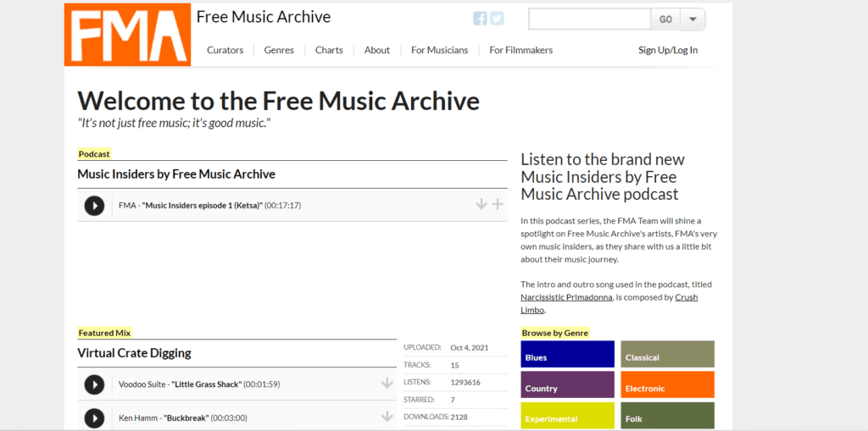
Task: Play Music Insiders episode 1 podcast
Action: pyautogui.click(x=94, y=205)
